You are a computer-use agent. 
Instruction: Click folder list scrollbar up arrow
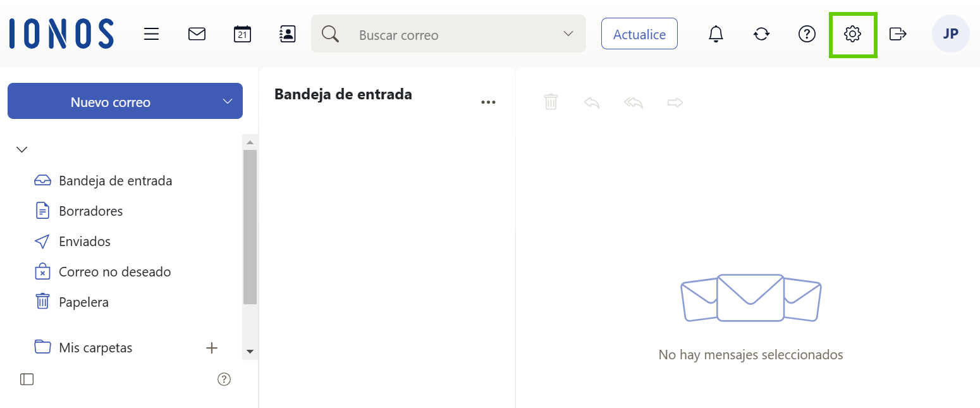[x=250, y=142]
